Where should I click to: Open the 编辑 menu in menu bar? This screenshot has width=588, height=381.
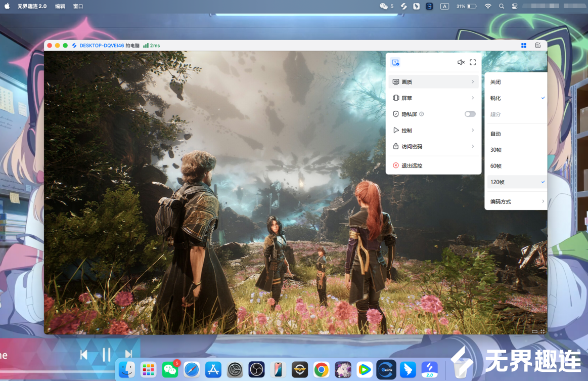[x=60, y=6]
